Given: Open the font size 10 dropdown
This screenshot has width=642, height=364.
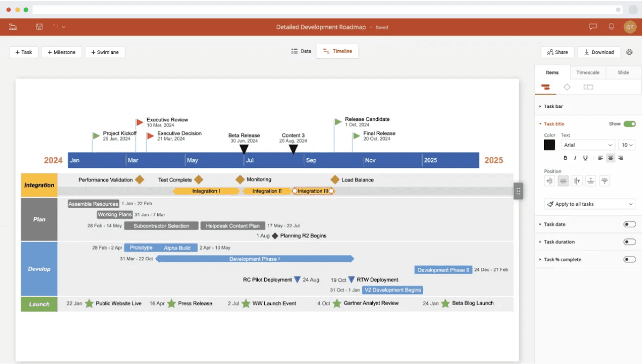Looking at the screenshot, I should [x=626, y=144].
